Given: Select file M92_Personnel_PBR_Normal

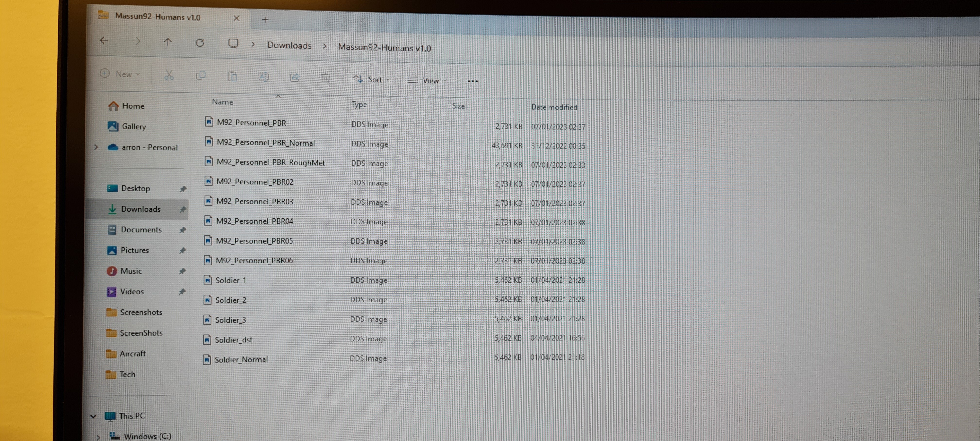Looking at the screenshot, I should pyautogui.click(x=260, y=143).
